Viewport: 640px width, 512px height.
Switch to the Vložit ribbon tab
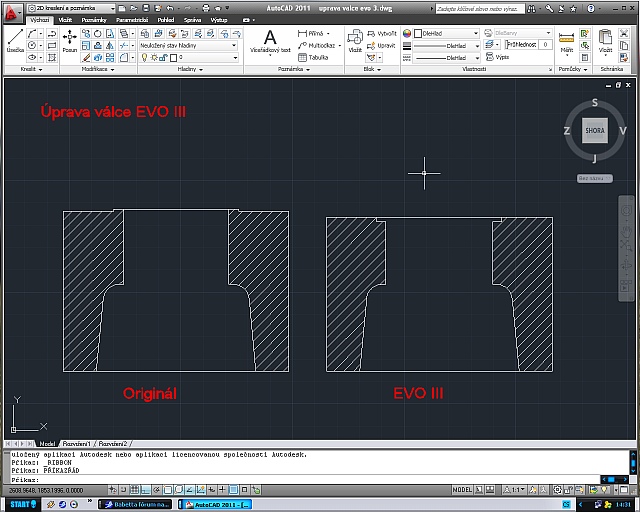65,20
